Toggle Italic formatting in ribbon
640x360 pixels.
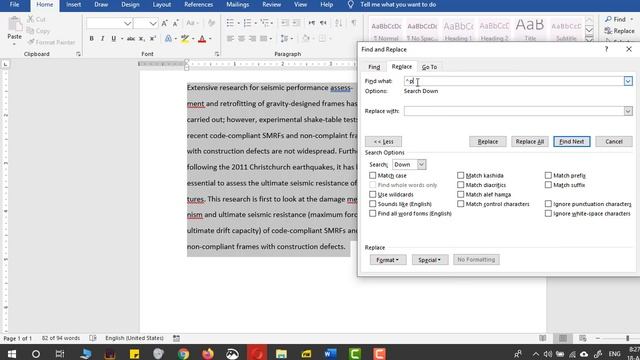(102, 39)
